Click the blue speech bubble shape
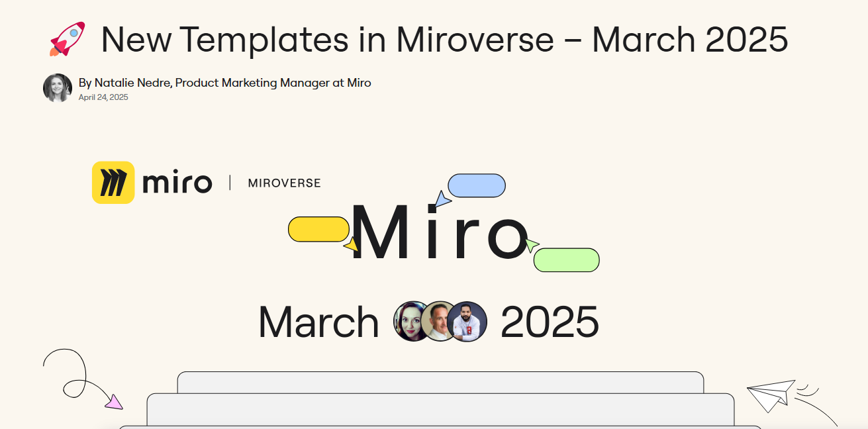 tap(477, 185)
